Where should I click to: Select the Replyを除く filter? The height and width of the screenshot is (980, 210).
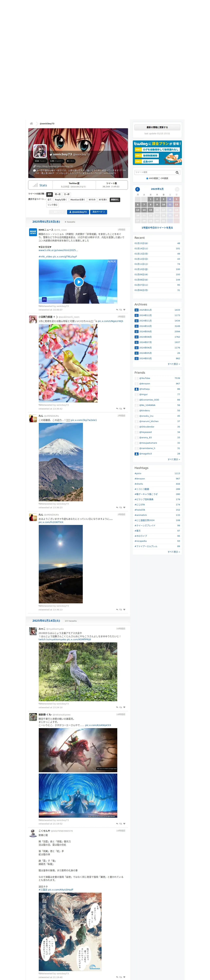(61, 200)
